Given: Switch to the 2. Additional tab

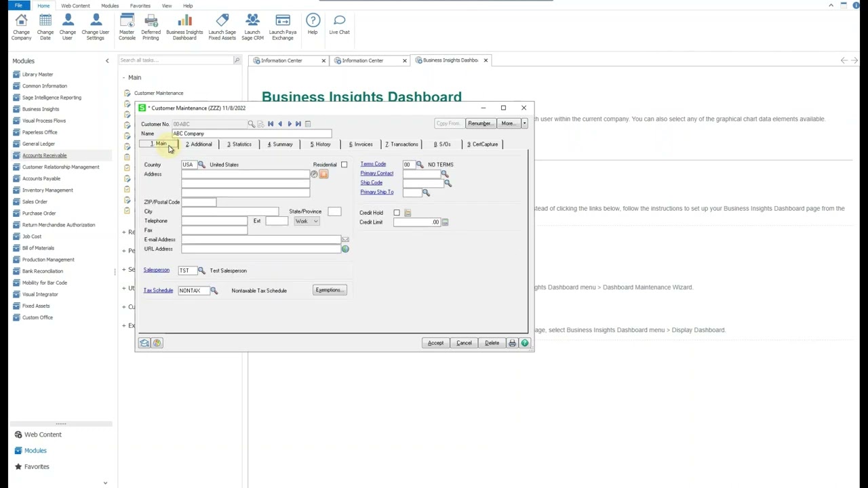Looking at the screenshot, I should [199, 144].
